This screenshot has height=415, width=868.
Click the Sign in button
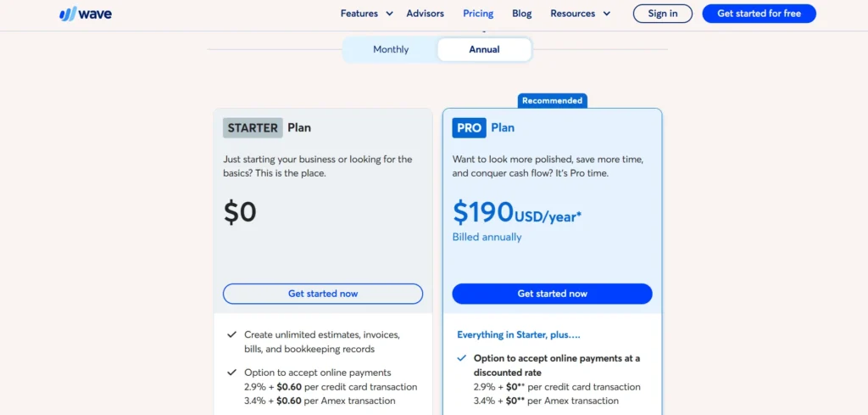663,14
